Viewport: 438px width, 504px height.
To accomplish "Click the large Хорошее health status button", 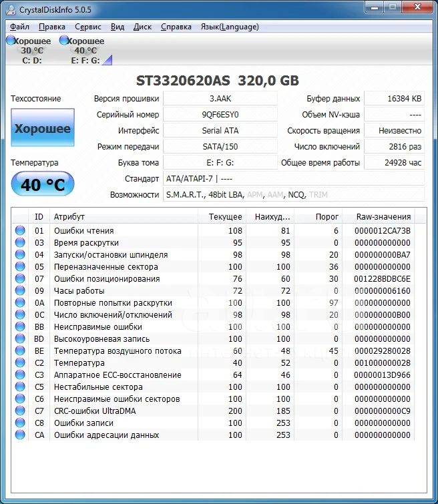I will [x=43, y=128].
